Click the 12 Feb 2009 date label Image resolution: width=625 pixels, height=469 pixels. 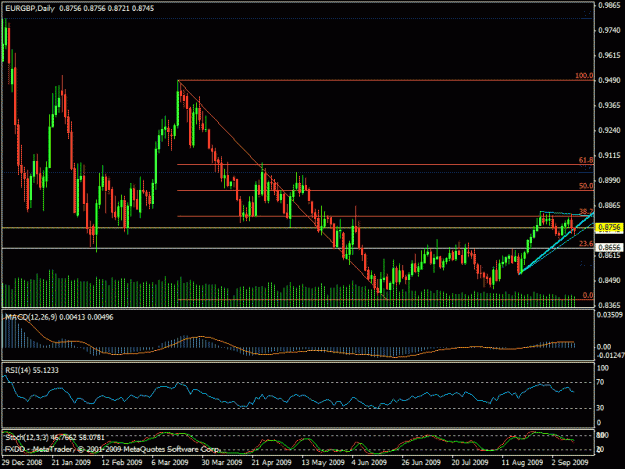click(x=122, y=463)
